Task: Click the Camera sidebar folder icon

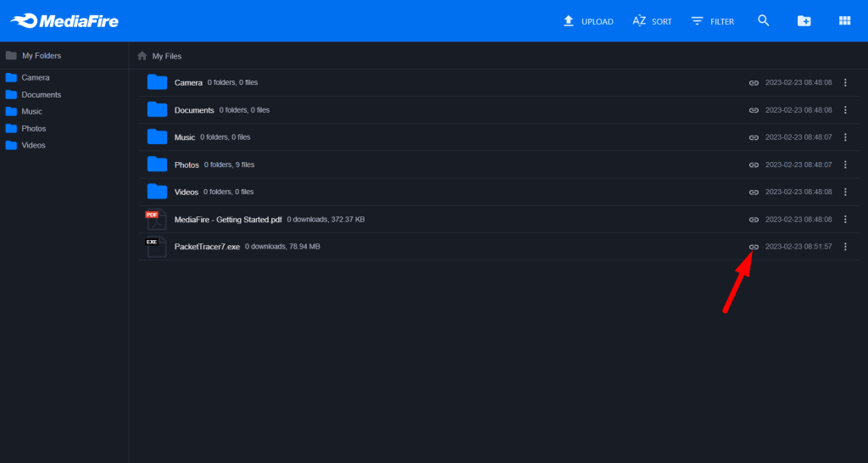Action: 11,77
